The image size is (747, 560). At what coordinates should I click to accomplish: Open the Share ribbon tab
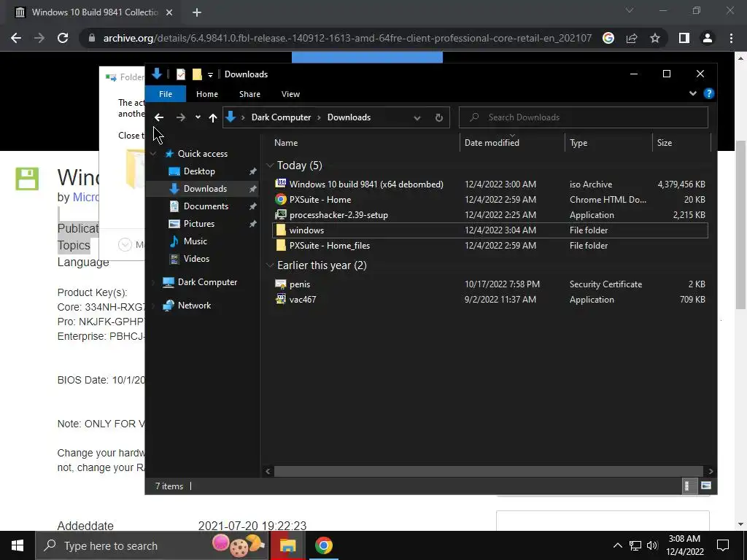click(249, 94)
